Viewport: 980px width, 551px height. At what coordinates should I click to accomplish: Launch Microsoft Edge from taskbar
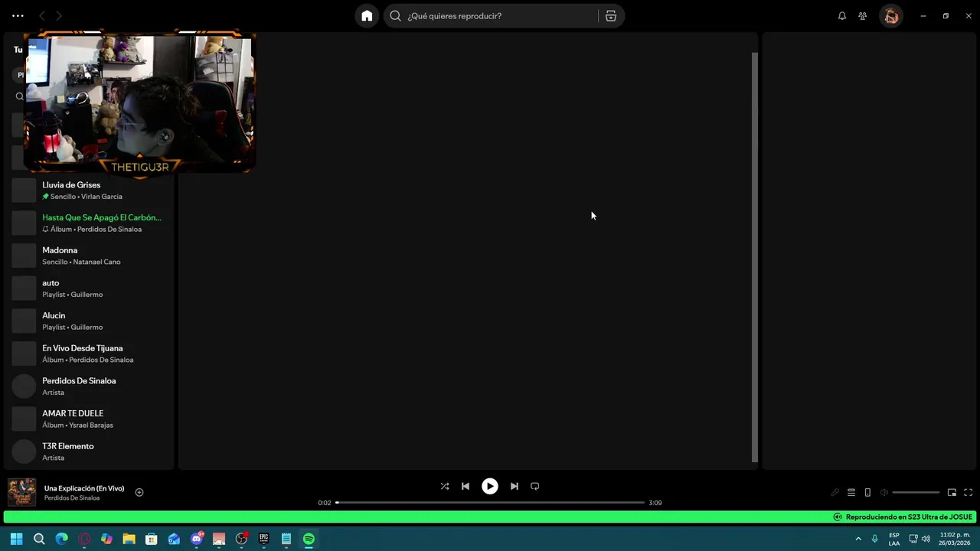(x=61, y=539)
